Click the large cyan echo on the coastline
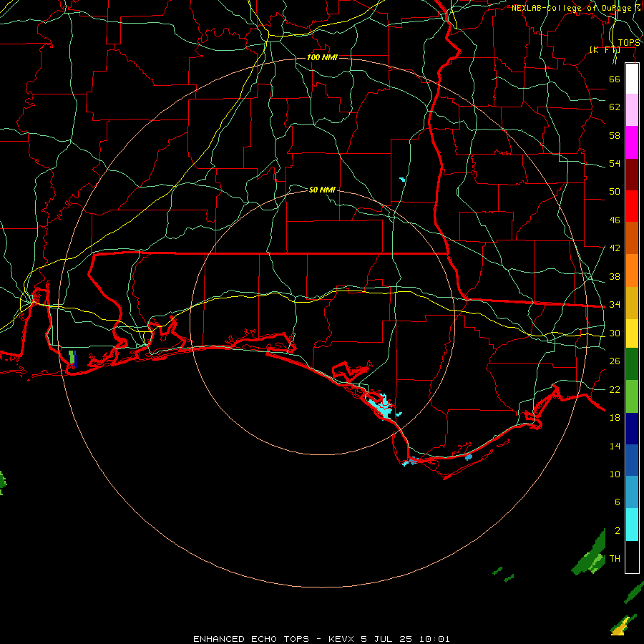The width and height of the screenshot is (644, 644). 382,407
